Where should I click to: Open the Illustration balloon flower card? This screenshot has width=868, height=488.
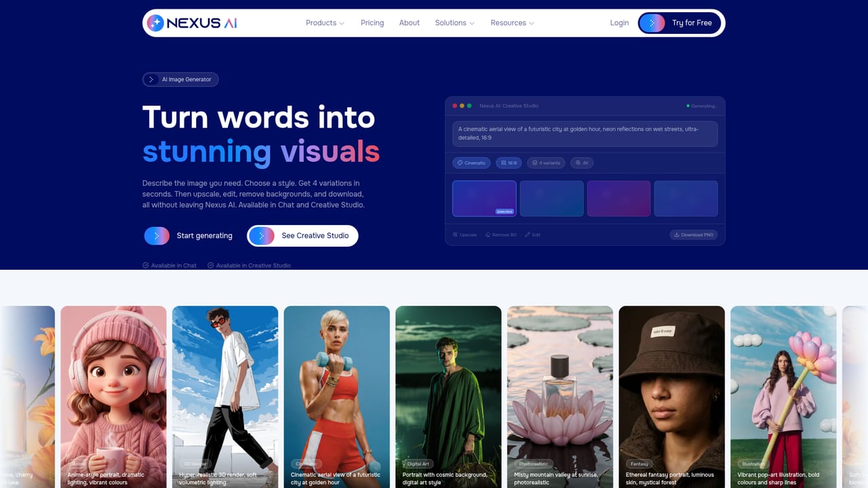pos(783,397)
